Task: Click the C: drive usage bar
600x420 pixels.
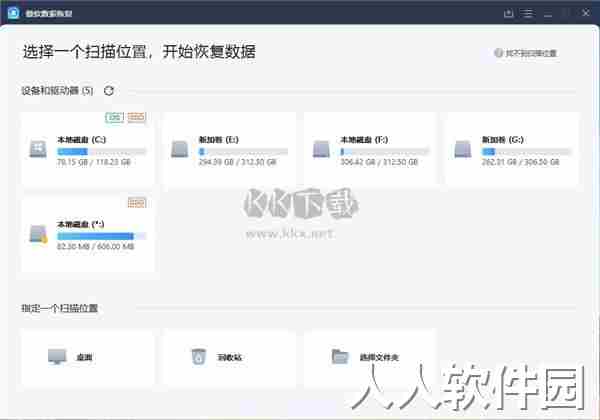Action: (101, 152)
